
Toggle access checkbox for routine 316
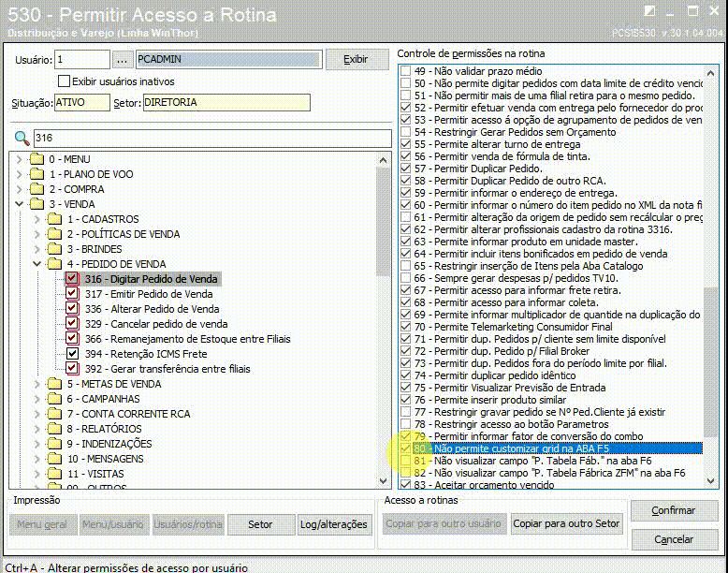pyautogui.click(x=72, y=279)
